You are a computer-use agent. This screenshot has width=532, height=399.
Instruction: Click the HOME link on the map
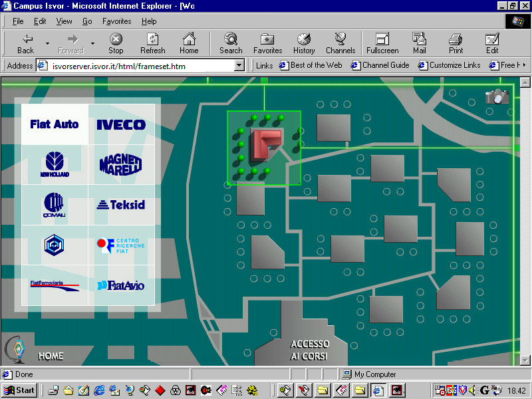click(51, 356)
